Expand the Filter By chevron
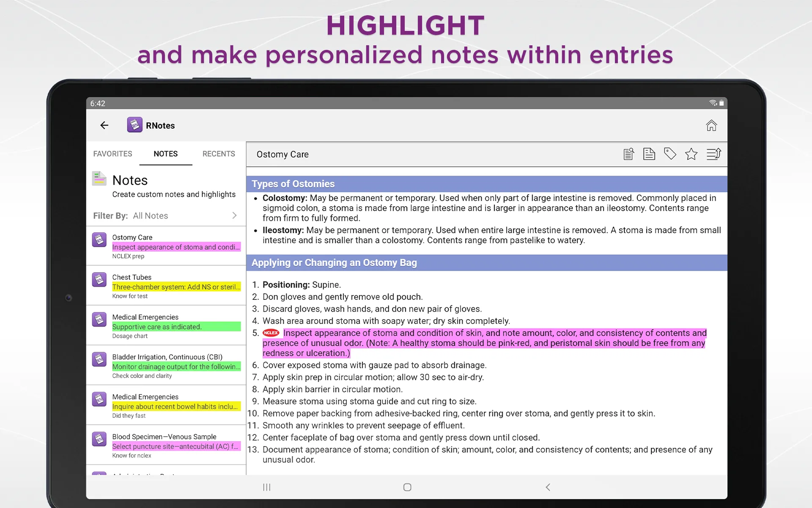Screen dimensions: 812x508 coord(234,215)
